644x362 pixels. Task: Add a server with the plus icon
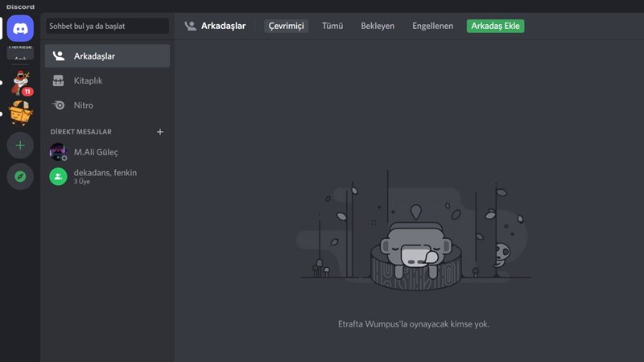[x=20, y=146]
